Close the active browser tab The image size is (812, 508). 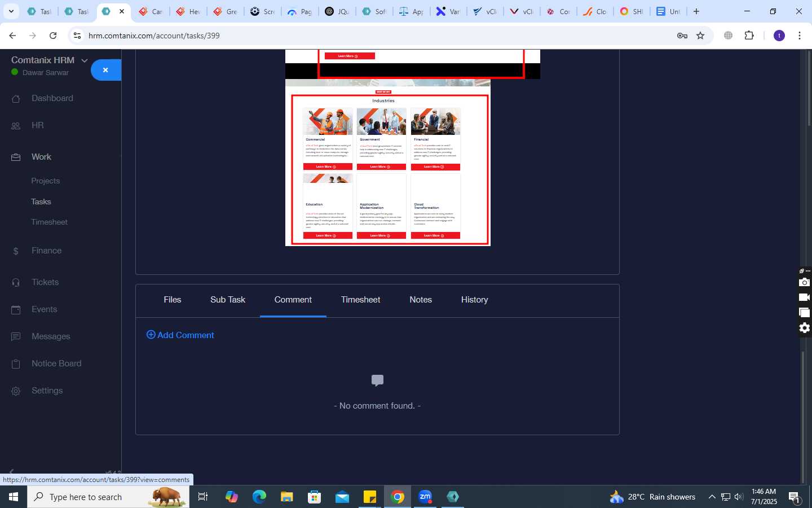122,11
